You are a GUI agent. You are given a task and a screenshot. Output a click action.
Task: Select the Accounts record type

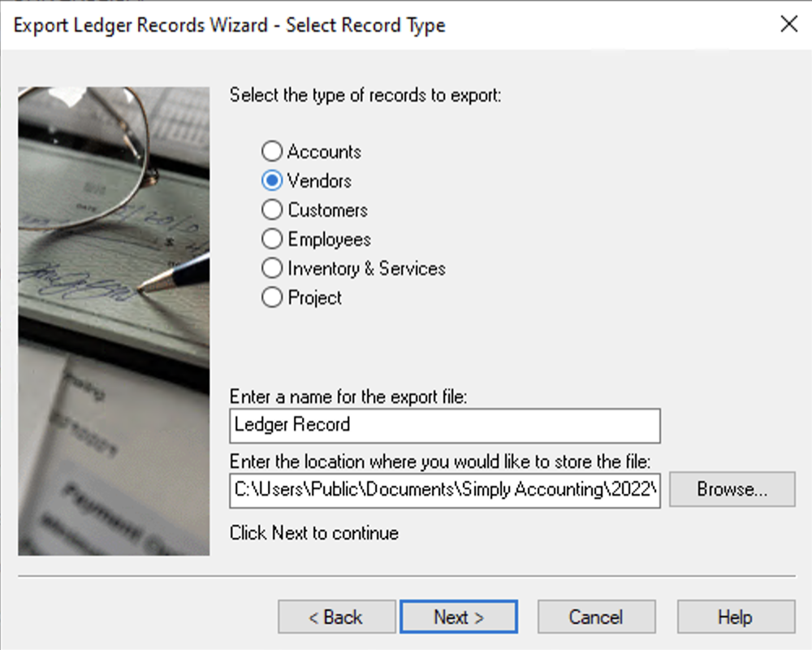pyautogui.click(x=272, y=151)
